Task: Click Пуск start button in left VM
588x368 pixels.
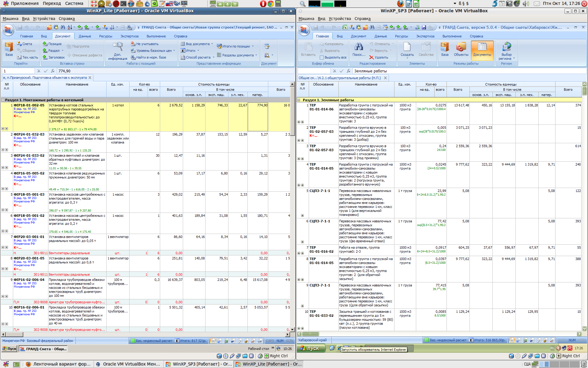Action: 9,349
